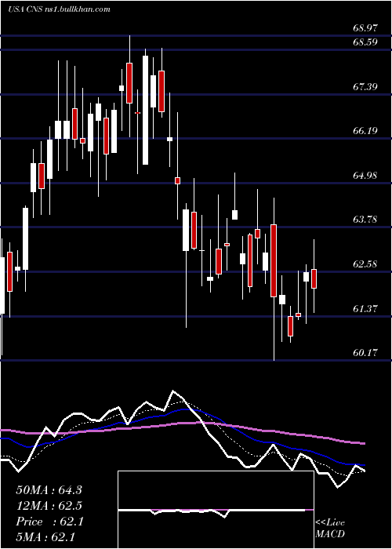Click the 64.98 price level label
Screen dimensions: 392x549
click(x=365, y=176)
